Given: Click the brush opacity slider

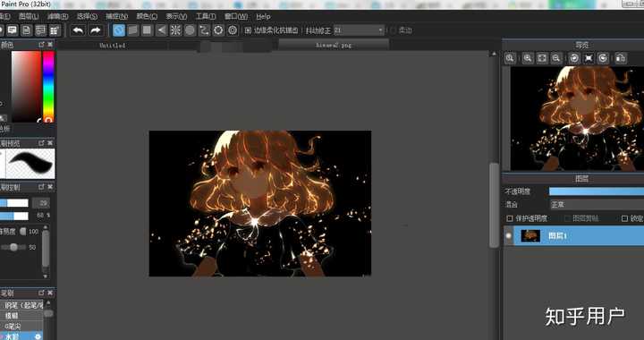Looking at the screenshot, I should coord(14,216).
